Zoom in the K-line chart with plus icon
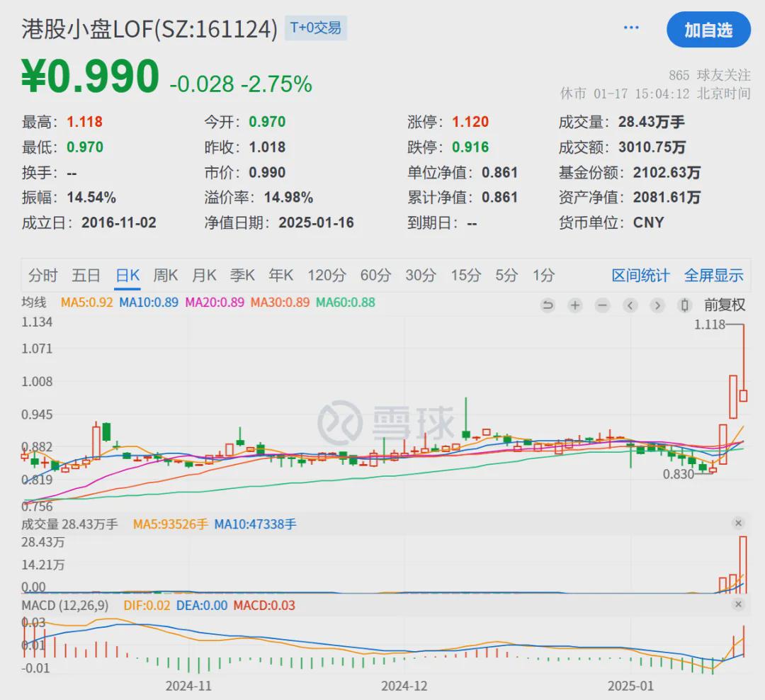The height and width of the screenshot is (700, 765). pyautogui.click(x=575, y=305)
